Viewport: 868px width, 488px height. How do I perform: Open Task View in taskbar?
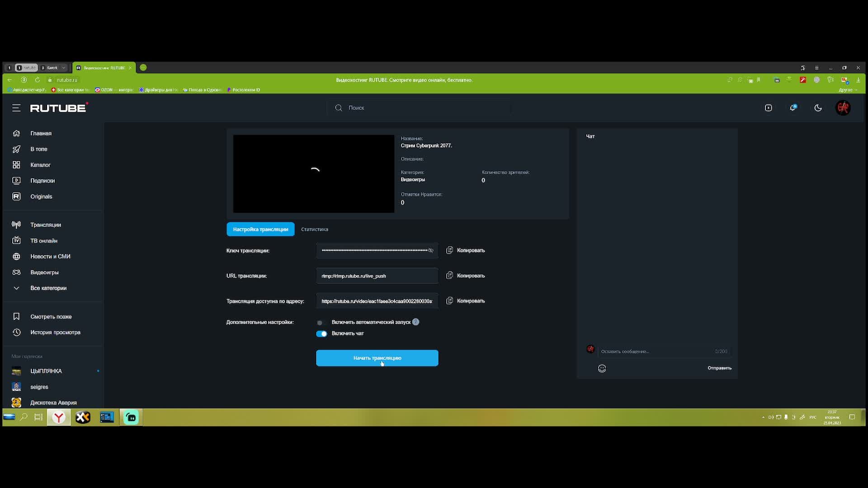pyautogui.click(x=38, y=417)
